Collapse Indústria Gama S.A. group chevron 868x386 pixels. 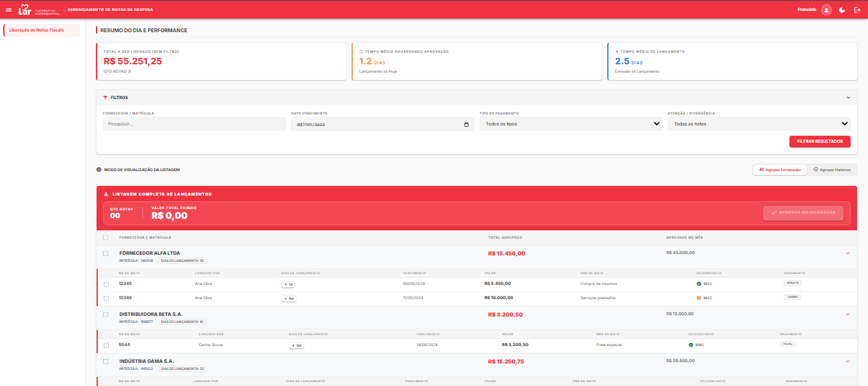847,362
